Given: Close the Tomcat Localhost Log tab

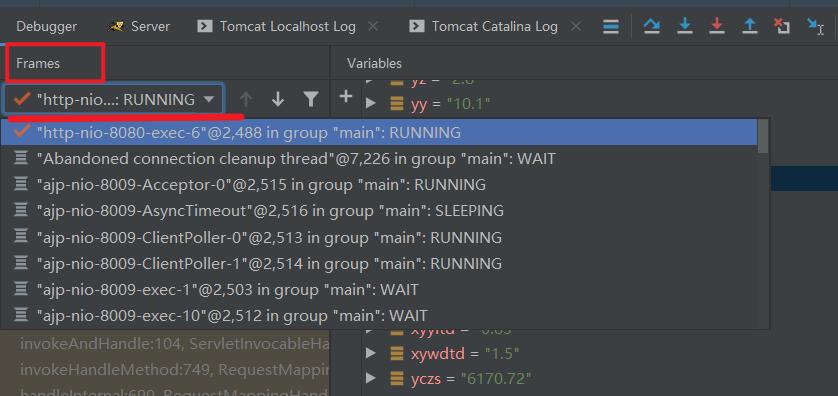Looking at the screenshot, I should 374,26.
